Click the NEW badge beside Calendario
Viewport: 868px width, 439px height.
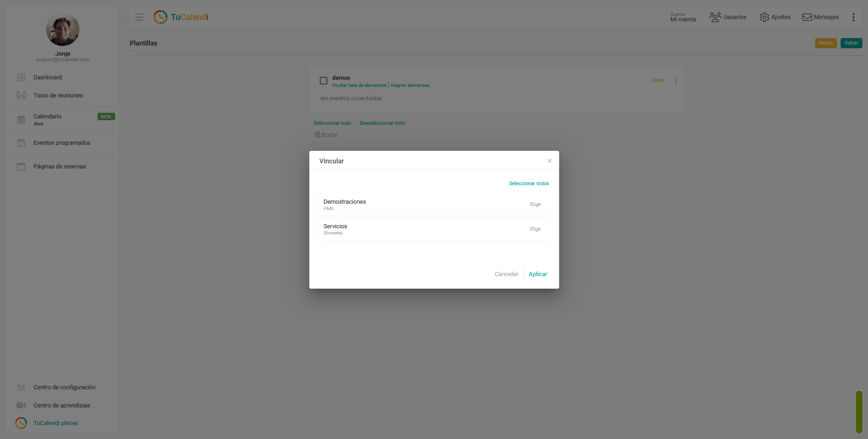106,117
